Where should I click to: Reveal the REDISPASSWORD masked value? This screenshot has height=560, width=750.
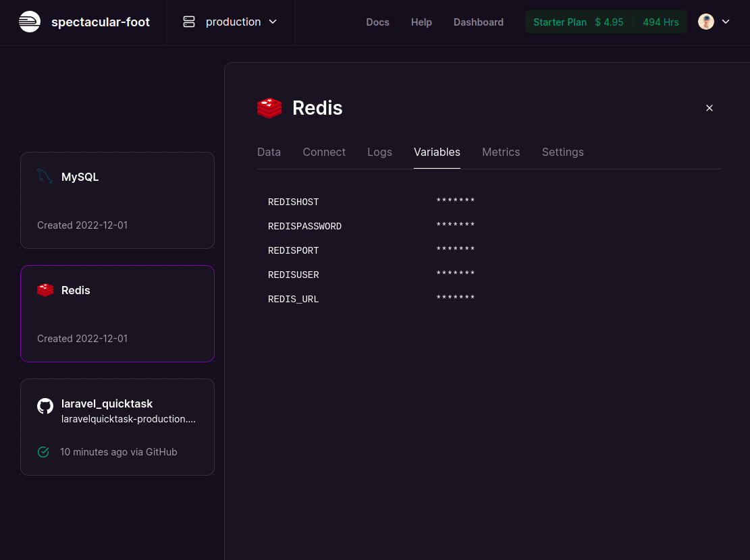[456, 226]
